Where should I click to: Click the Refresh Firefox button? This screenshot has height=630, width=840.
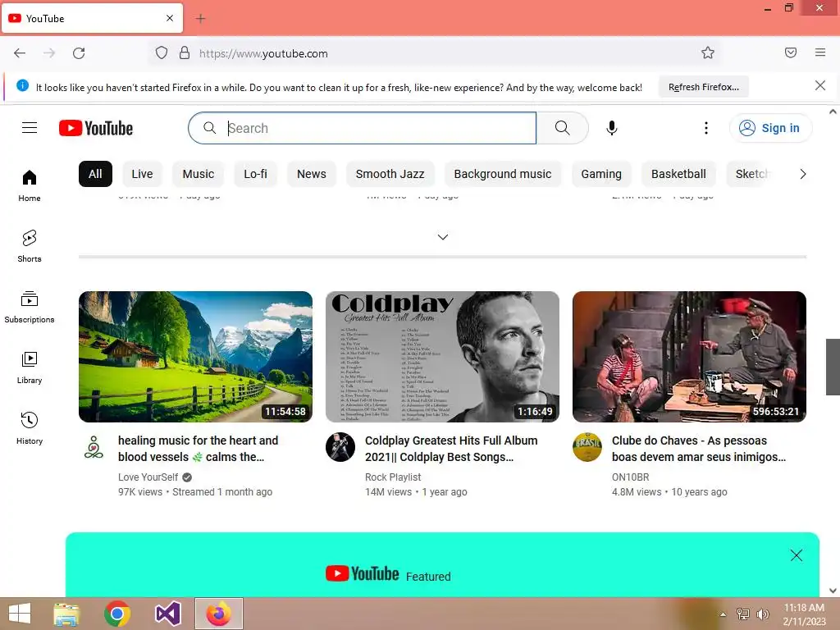point(703,87)
